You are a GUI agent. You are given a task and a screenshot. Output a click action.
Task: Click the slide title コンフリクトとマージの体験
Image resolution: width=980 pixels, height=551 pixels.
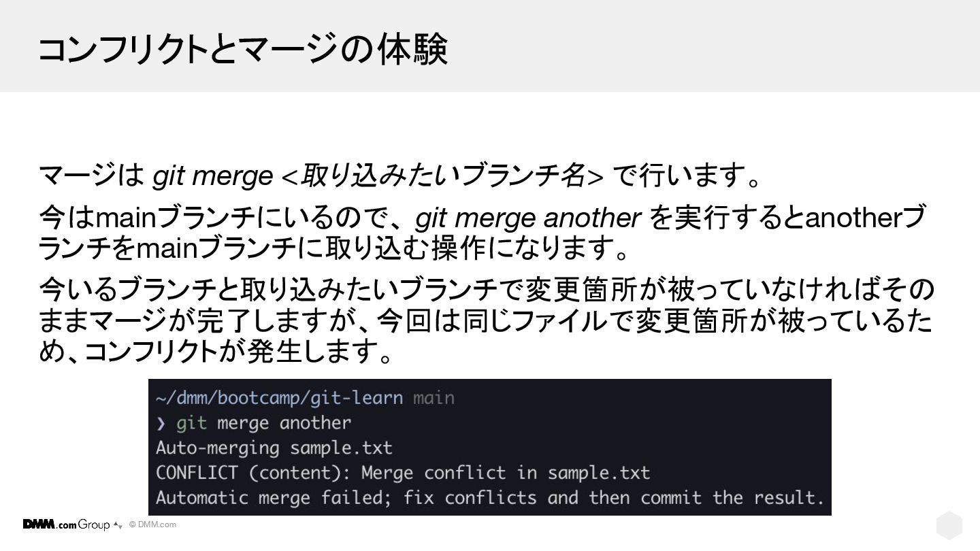(243, 49)
